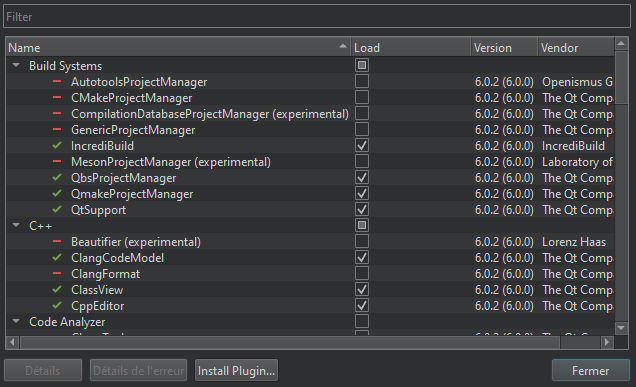Focus the Filter input field
Image resolution: width=636 pixels, height=387 pixels.
[317, 16]
